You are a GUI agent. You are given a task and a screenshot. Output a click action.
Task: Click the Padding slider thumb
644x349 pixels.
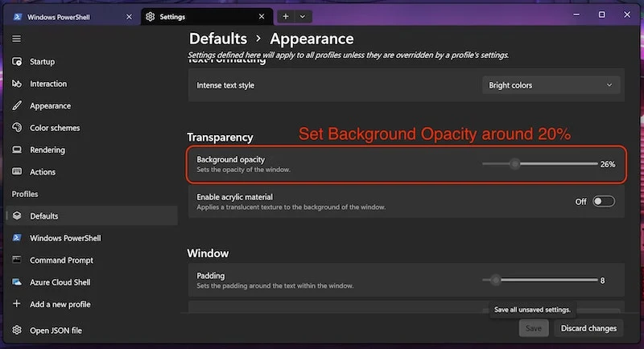[x=496, y=280]
